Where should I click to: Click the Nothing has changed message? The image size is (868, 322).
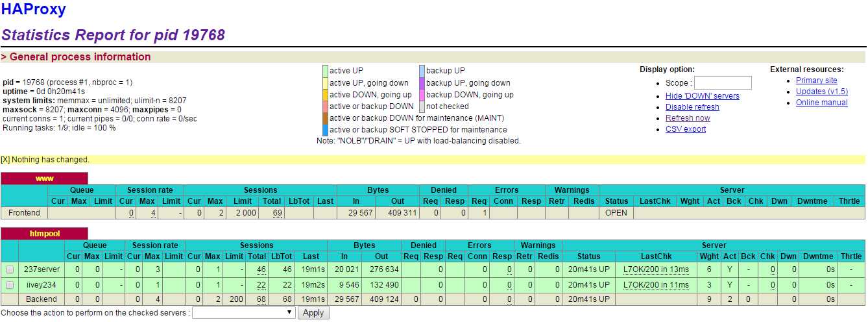coord(51,160)
